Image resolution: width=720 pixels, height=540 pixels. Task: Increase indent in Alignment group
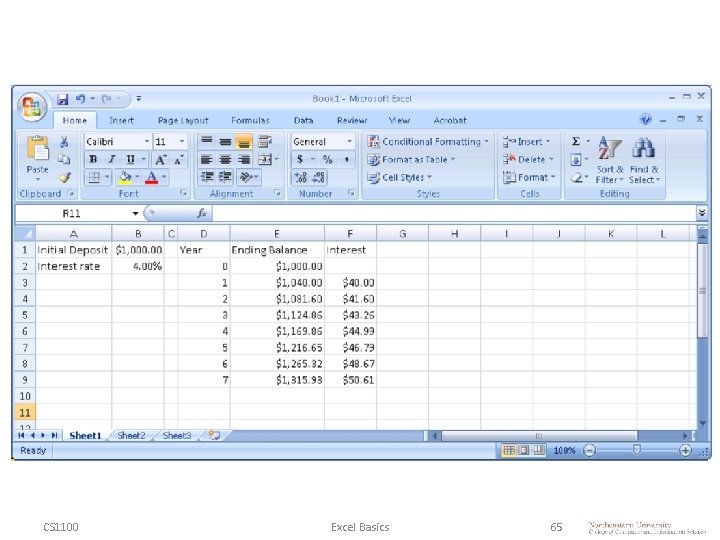[x=225, y=177]
